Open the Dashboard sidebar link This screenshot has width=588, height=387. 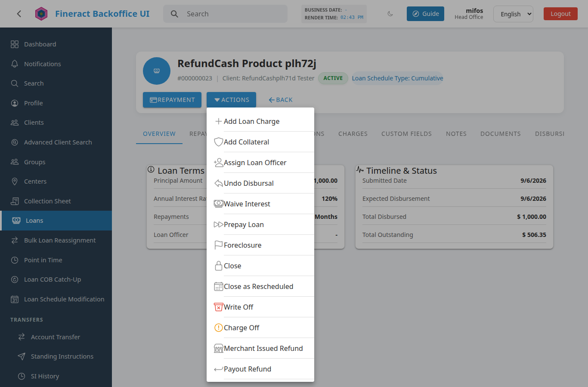point(56,44)
